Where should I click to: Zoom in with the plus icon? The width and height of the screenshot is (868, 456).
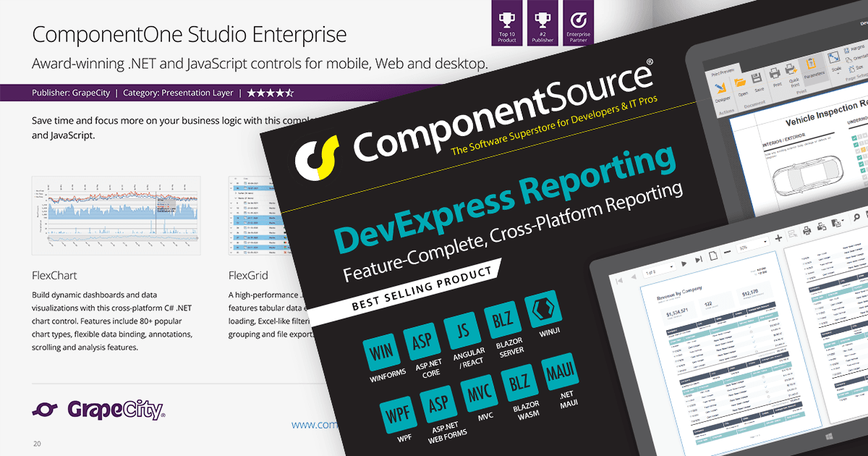(x=778, y=238)
